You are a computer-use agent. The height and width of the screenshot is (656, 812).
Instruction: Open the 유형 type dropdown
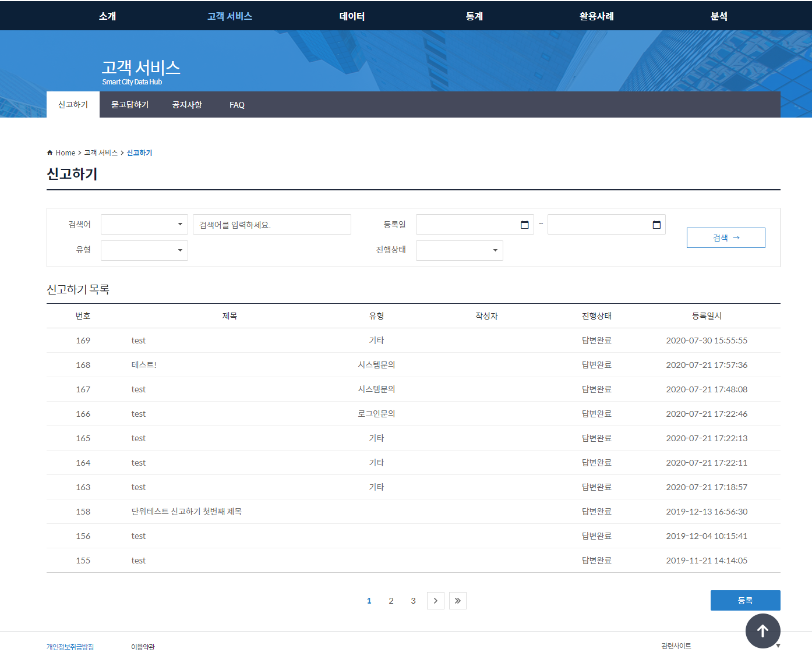[x=144, y=250]
